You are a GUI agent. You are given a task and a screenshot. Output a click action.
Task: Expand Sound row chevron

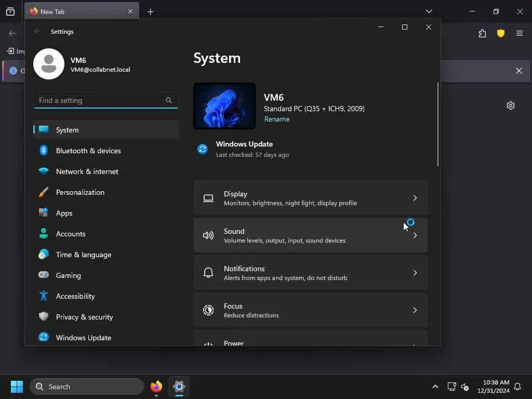[415, 235]
